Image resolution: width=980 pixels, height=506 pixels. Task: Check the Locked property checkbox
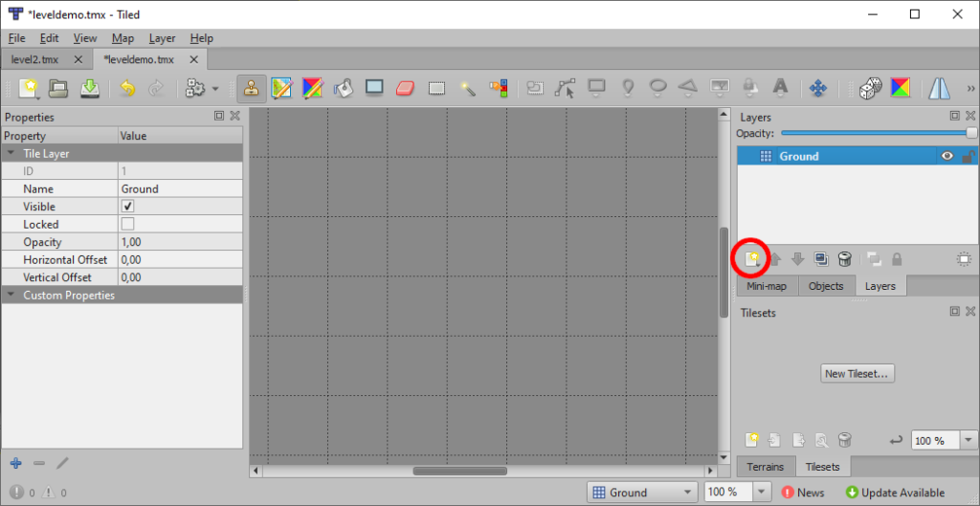click(x=127, y=224)
